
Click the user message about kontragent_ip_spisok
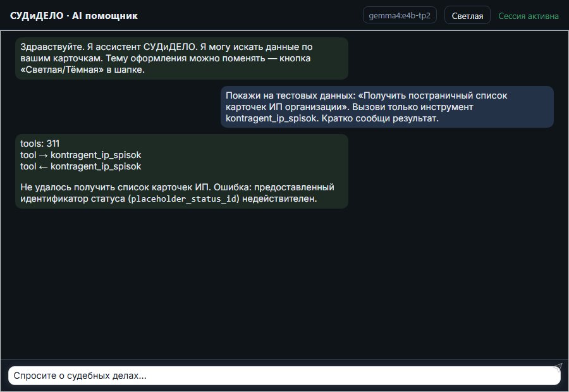[387, 107]
